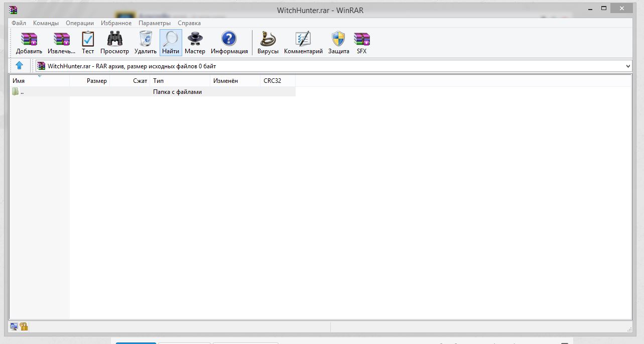The height and width of the screenshot is (344, 644).
Task: Sort files by Тип column header
Action: (180, 80)
